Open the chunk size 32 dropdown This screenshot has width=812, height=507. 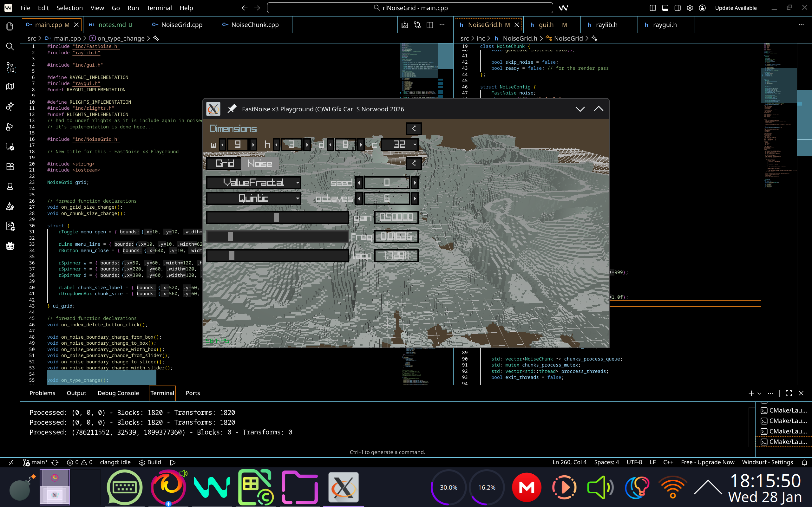[399, 145]
